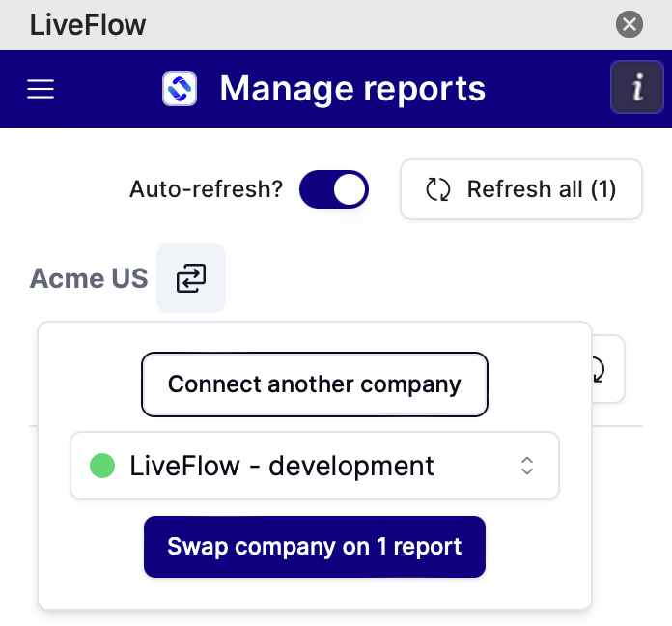The height and width of the screenshot is (626, 672).
Task: Click the circular arrows icon in Refresh all
Action: [x=438, y=189]
